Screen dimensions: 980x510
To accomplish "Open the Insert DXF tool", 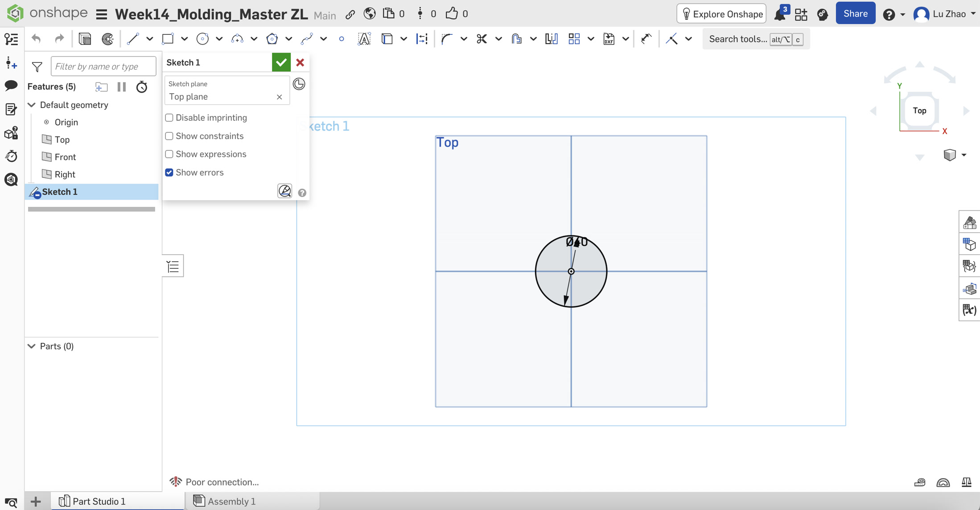I will [x=609, y=39].
